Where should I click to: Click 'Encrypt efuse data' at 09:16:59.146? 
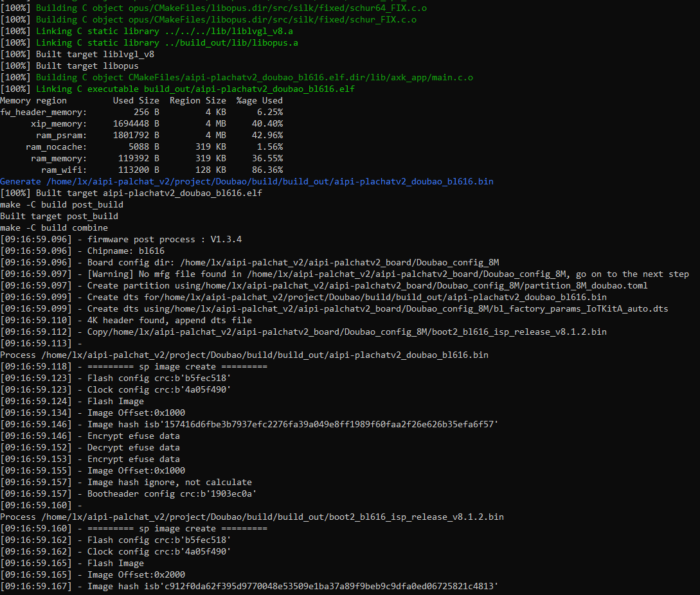tap(90, 436)
